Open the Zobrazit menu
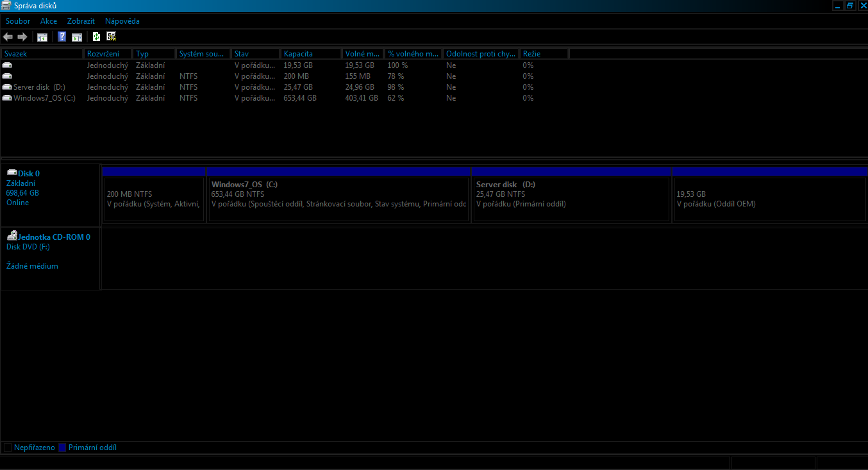868x470 pixels. (x=81, y=21)
